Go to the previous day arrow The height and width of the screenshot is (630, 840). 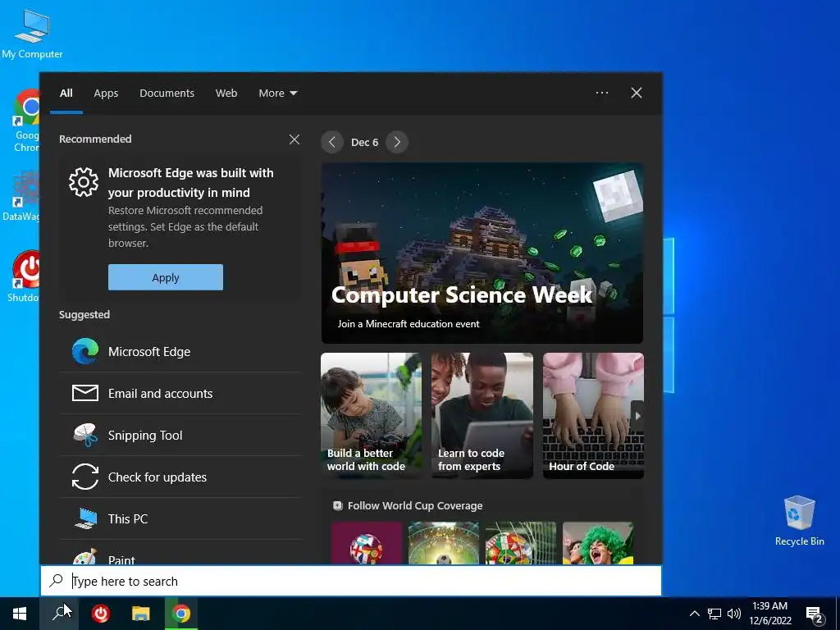point(332,142)
